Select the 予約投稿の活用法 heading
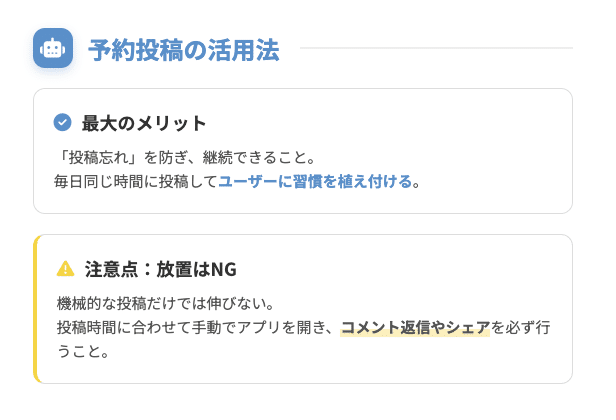The height and width of the screenshot is (420, 616). coord(183,49)
